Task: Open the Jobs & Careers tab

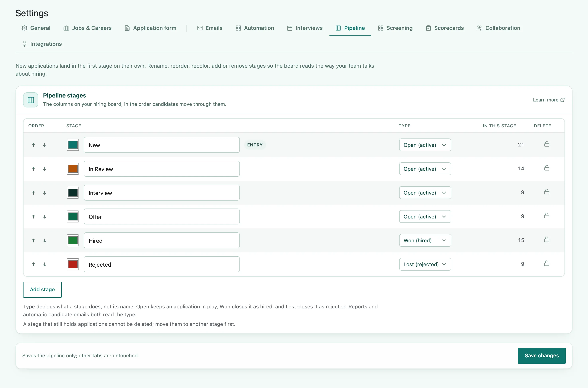Action: (x=88, y=28)
